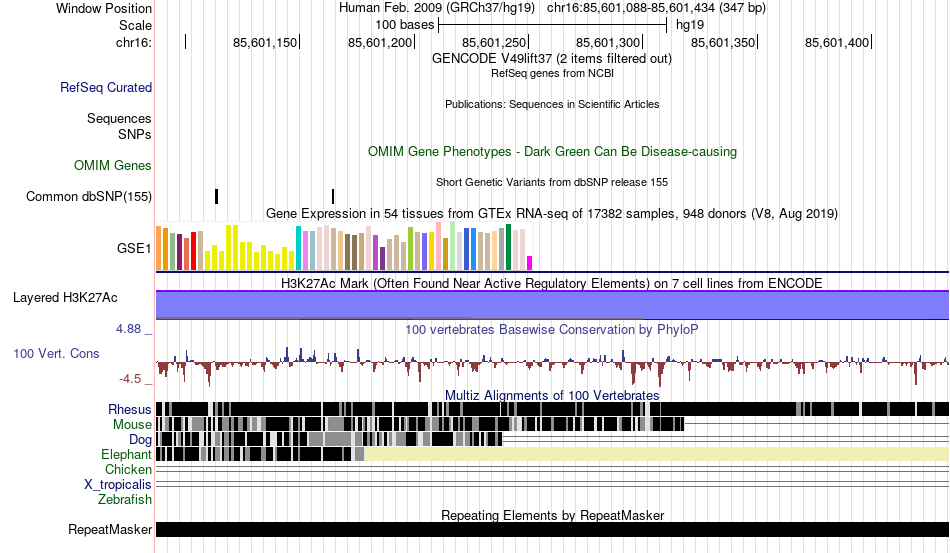Image resolution: width=950 pixels, height=553 pixels.
Task: Select the Sequences track label
Action: (x=119, y=118)
